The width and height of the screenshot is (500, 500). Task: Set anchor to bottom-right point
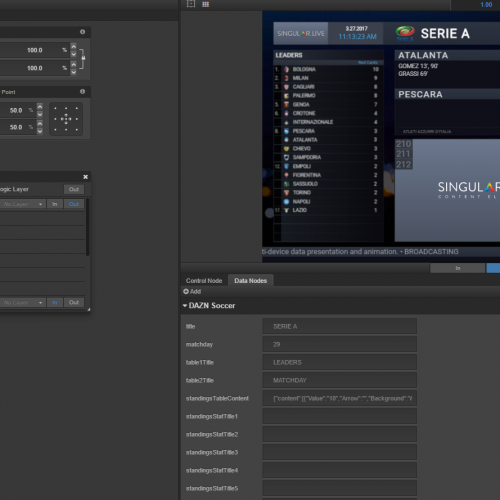coord(77,129)
